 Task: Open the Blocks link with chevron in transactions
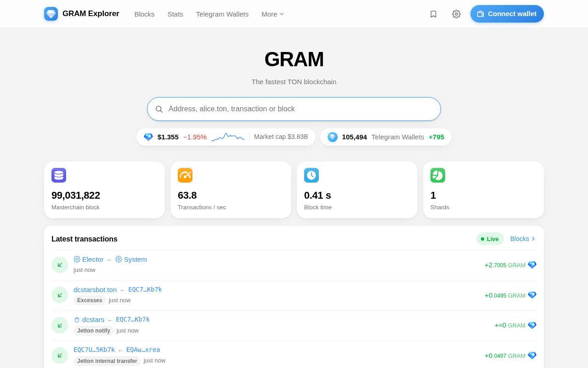coord(523,239)
